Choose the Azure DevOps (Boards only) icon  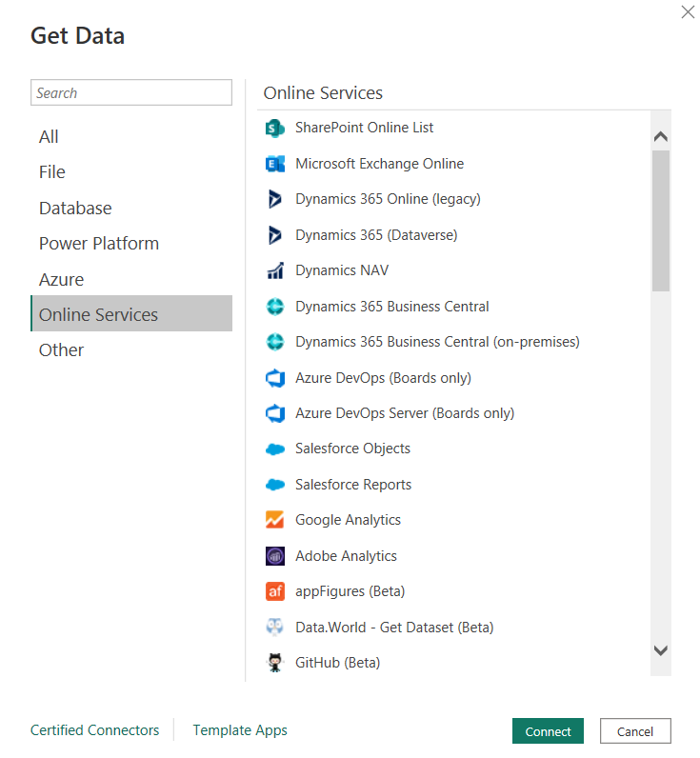(275, 378)
